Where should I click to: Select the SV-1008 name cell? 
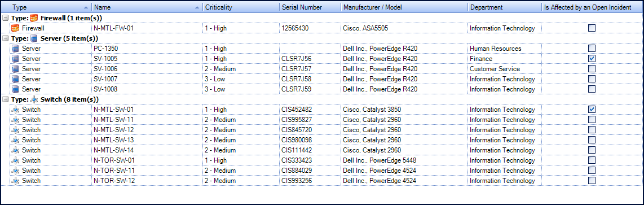(x=147, y=89)
